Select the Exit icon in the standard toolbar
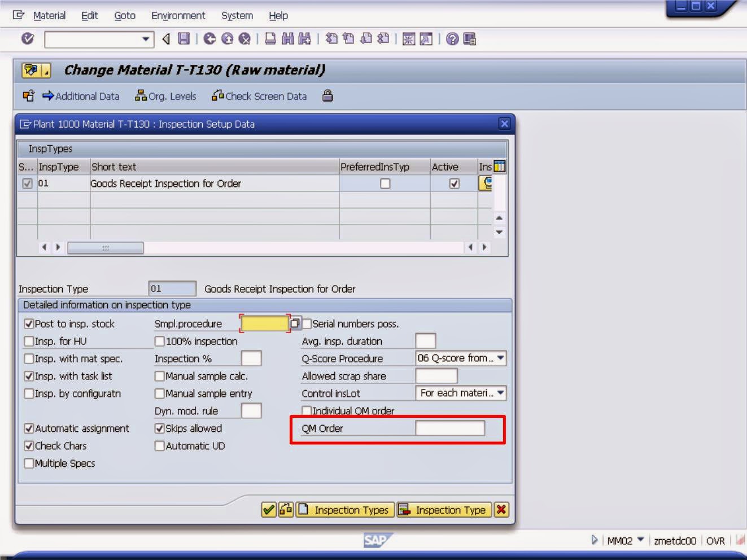The image size is (747, 560). pos(228,38)
